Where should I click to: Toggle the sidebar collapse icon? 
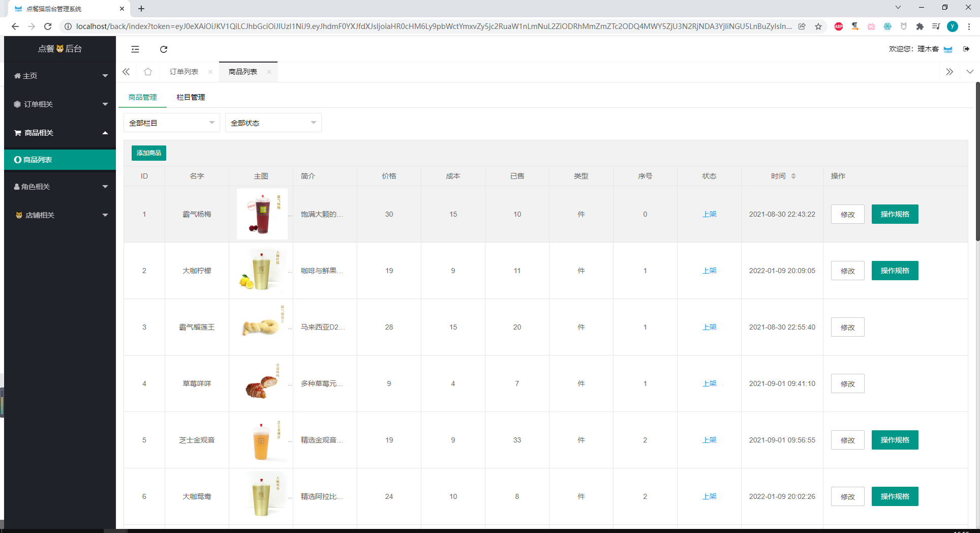click(135, 49)
